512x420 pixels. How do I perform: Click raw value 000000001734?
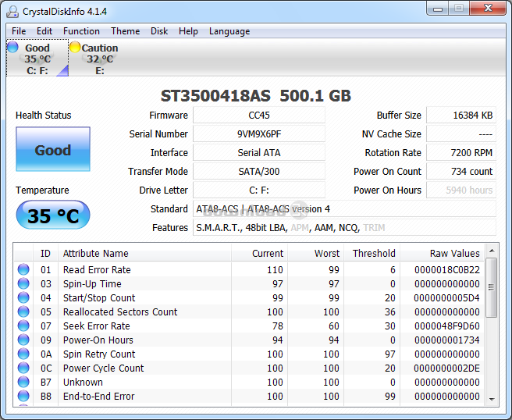pyautogui.click(x=447, y=340)
